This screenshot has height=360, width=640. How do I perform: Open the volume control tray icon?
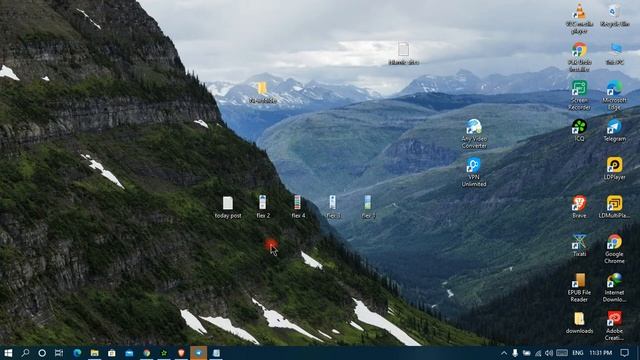point(549,353)
